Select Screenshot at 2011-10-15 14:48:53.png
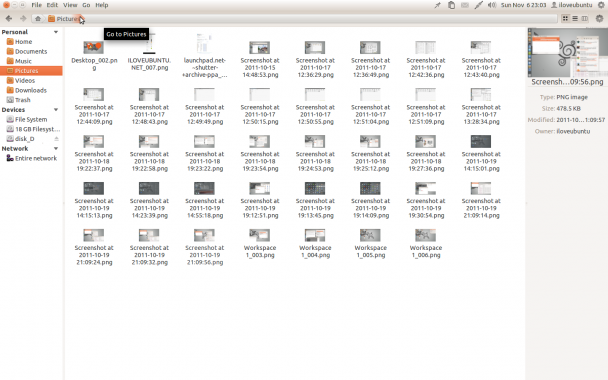 coord(260,59)
